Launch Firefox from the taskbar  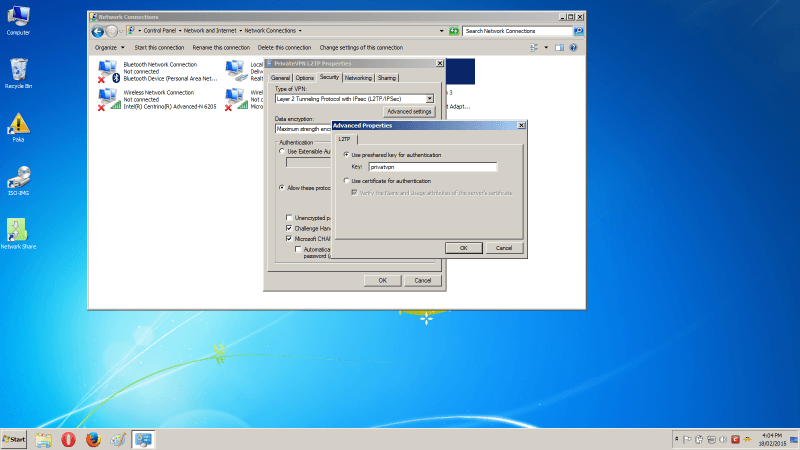(x=93, y=438)
